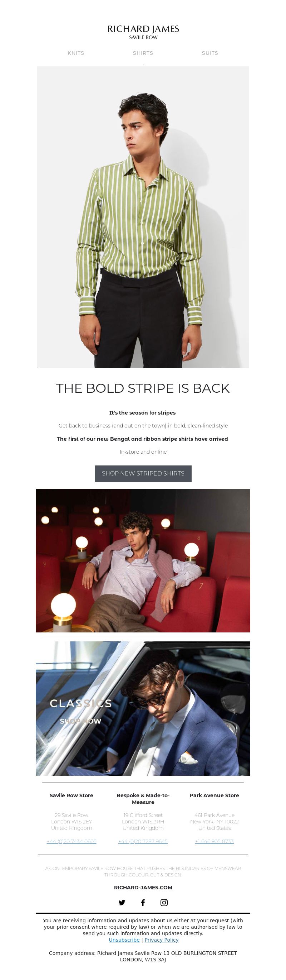The image size is (286, 980).
Task: Click the Savile Row Store heading
Action: 71,795
